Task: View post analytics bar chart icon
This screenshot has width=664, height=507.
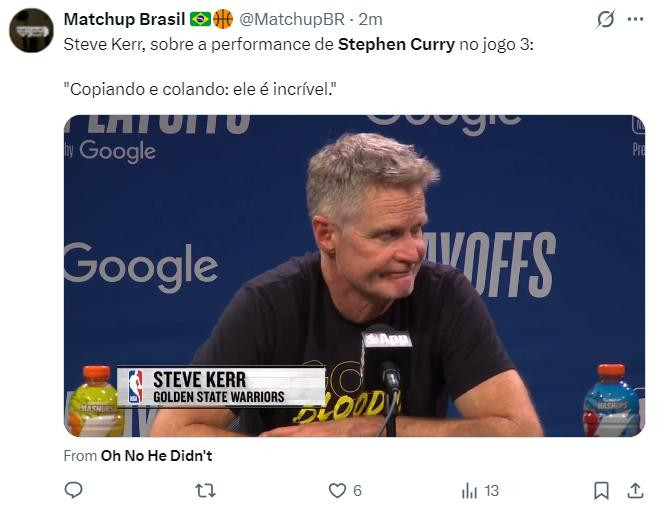Action: [x=470, y=491]
